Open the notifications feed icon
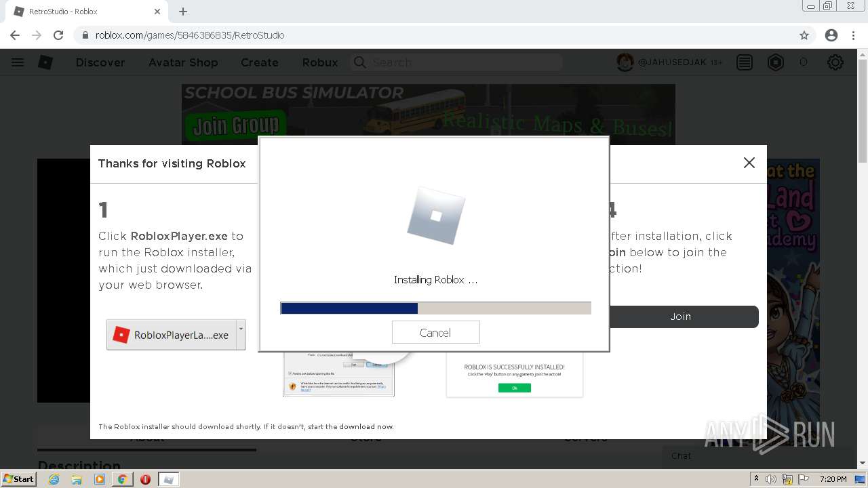This screenshot has width=868, height=488. [745, 62]
